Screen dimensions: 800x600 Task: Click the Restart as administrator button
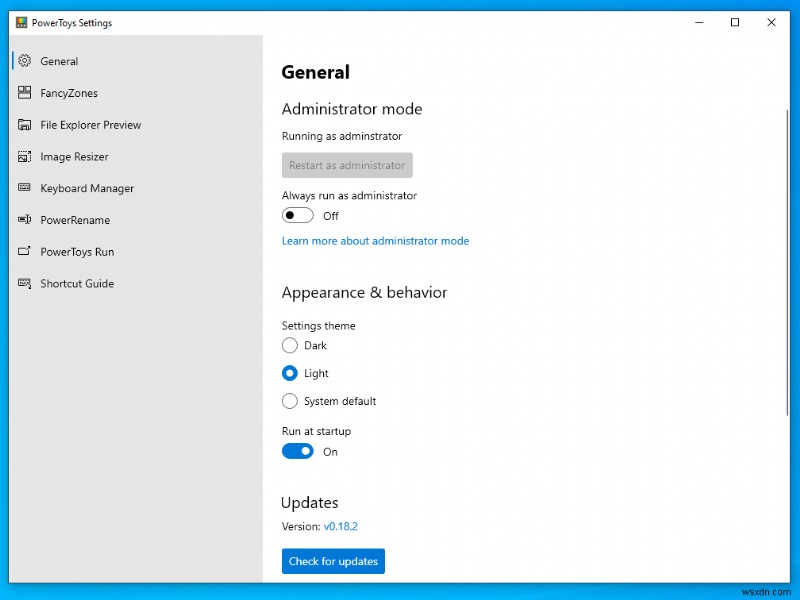(x=346, y=165)
